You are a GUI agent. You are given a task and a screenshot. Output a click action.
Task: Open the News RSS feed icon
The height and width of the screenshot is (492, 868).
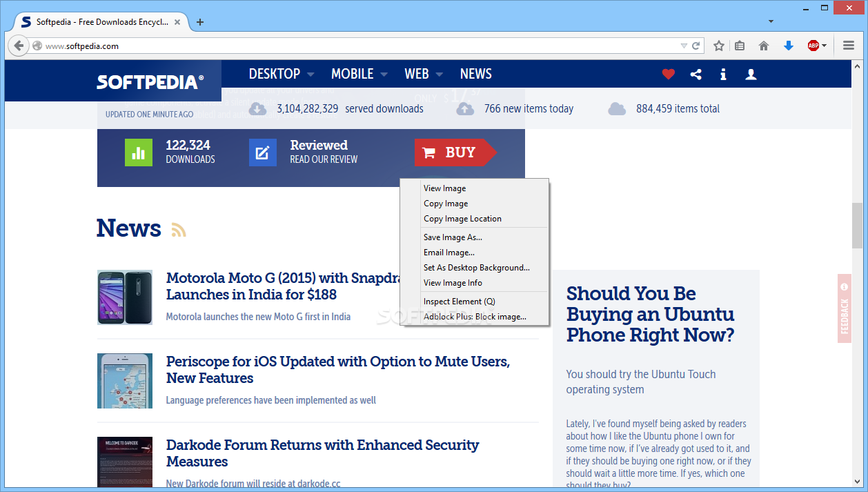point(179,230)
